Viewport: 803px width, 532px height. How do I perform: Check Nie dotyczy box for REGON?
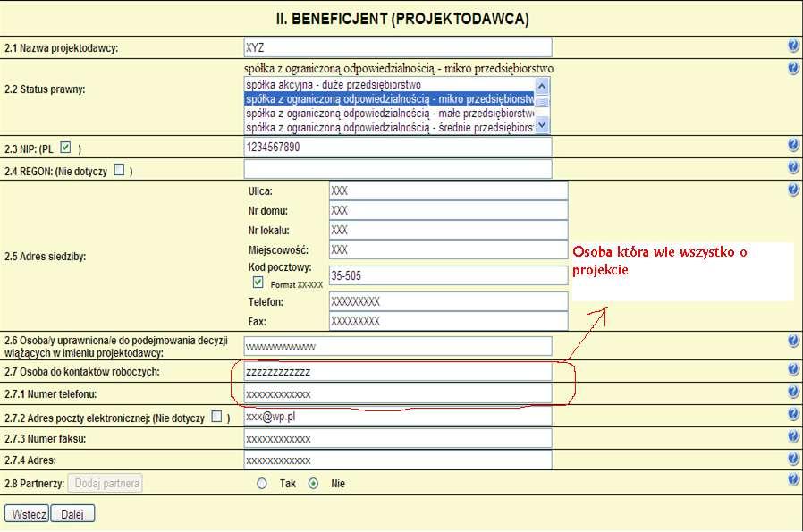point(119,170)
